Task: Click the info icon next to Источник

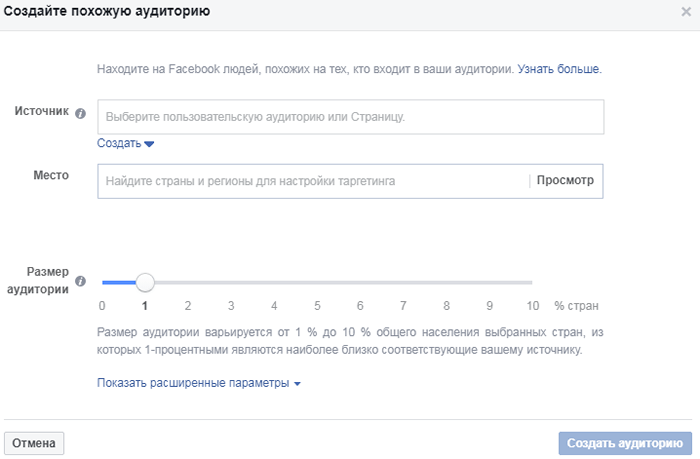Action: tap(80, 113)
